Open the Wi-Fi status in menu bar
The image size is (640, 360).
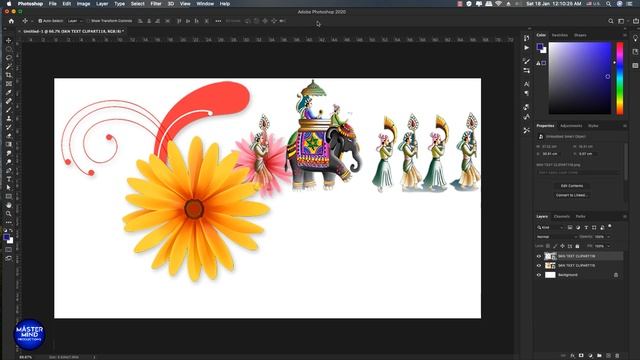498,4
